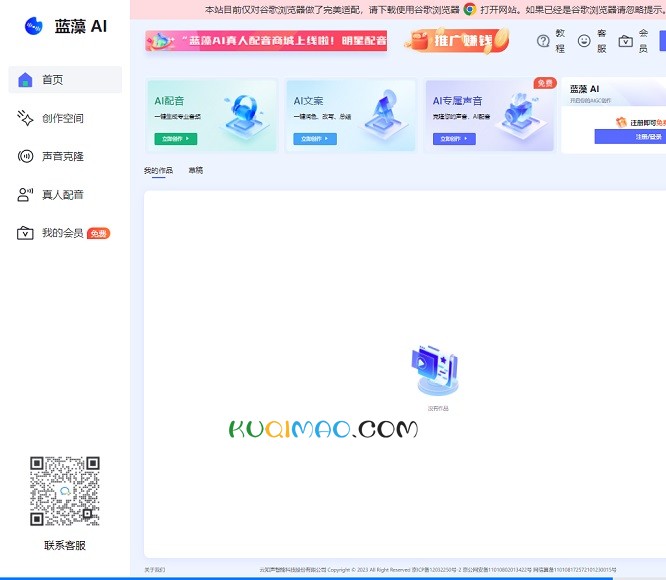Open 创作空间 menu item
The height and width of the screenshot is (580, 666).
(65, 118)
